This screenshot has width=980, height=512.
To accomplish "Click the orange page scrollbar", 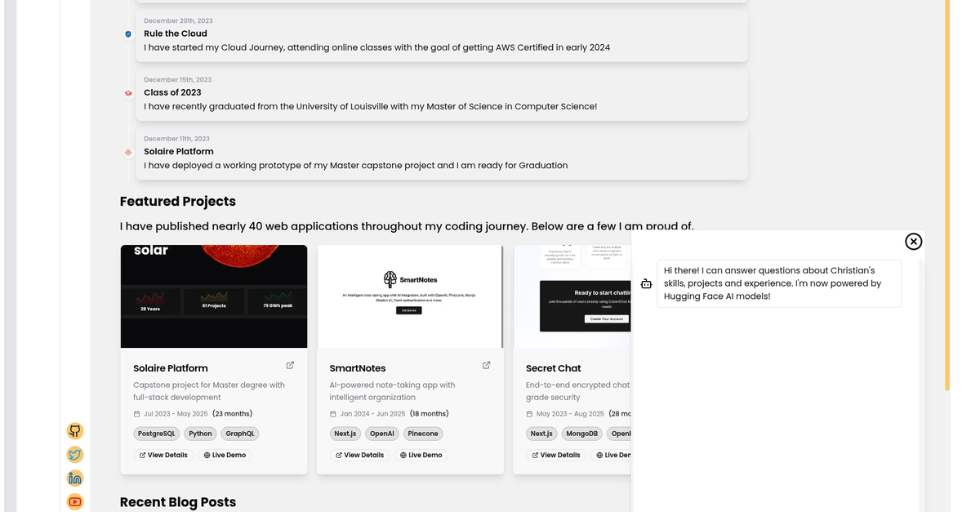I will (x=947, y=196).
